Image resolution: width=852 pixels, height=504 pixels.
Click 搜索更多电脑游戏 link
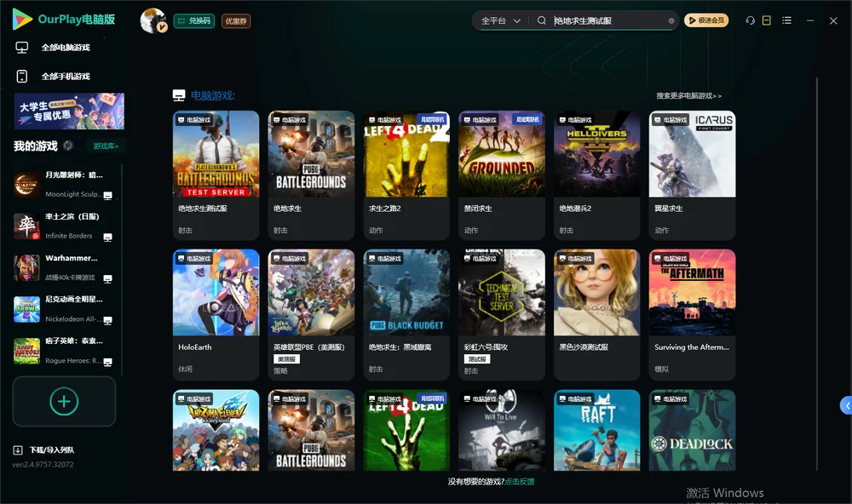[x=689, y=96]
